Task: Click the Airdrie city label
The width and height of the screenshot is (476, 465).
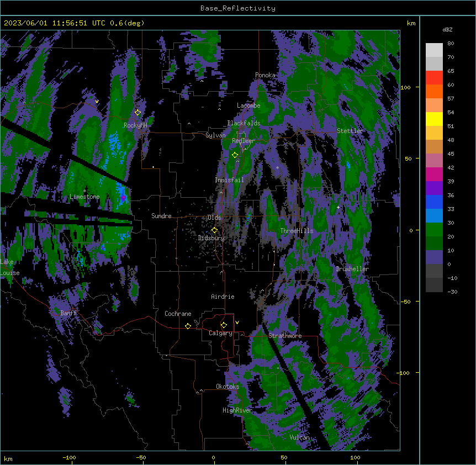Action: tap(223, 297)
